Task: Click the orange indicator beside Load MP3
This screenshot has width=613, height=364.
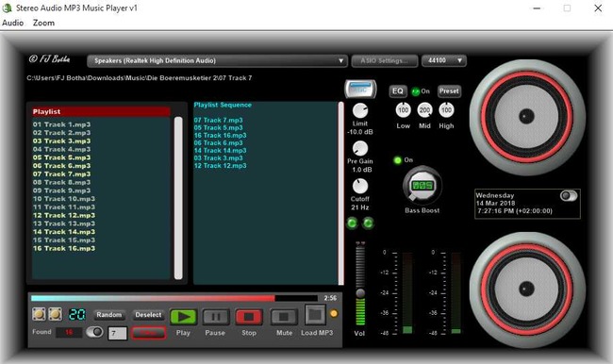Action: click(334, 313)
